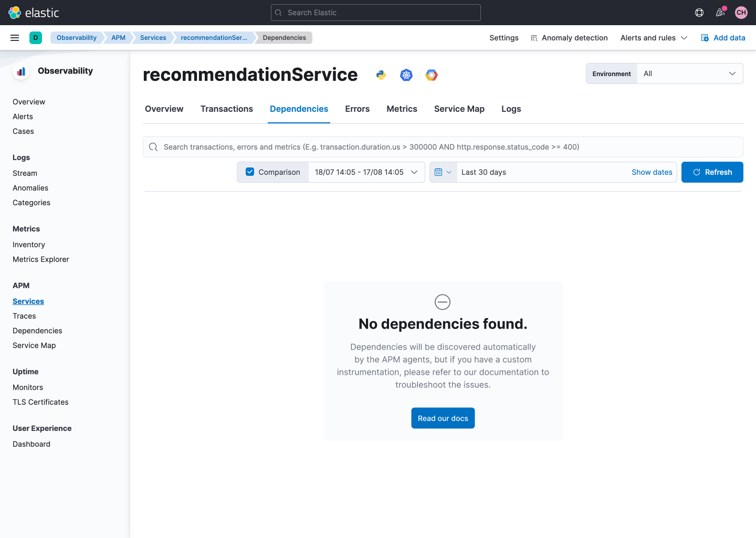This screenshot has height=538, width=756.
Task: Open the Service Map tab
Action: point(459,109)
